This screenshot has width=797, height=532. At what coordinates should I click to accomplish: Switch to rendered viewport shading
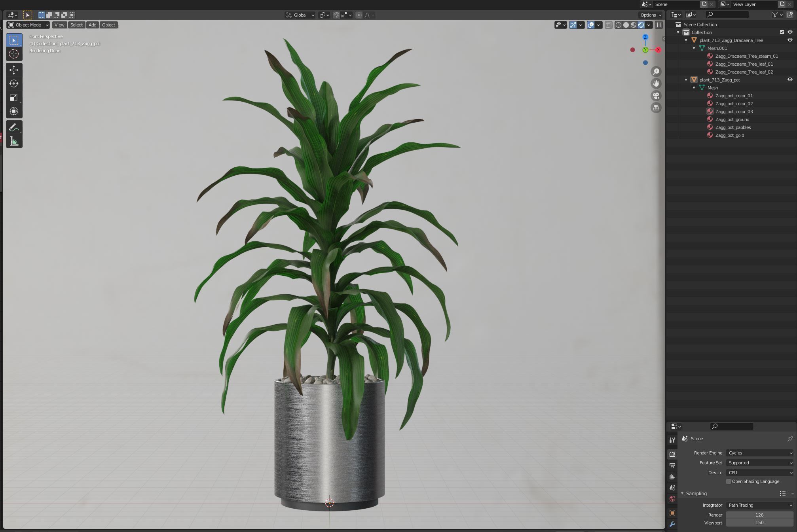641,25
